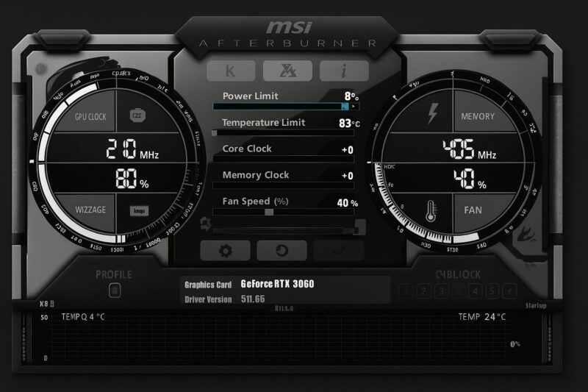Image resolution: width=588 pixels, height=392 pixels.
Task: Click the Power Limit 8% value
Action: tap(351, 96)
